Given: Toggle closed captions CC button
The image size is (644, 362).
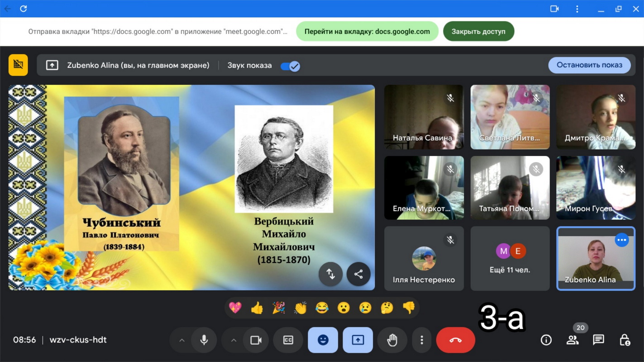Looking at the screenshot, I should 288,340.
